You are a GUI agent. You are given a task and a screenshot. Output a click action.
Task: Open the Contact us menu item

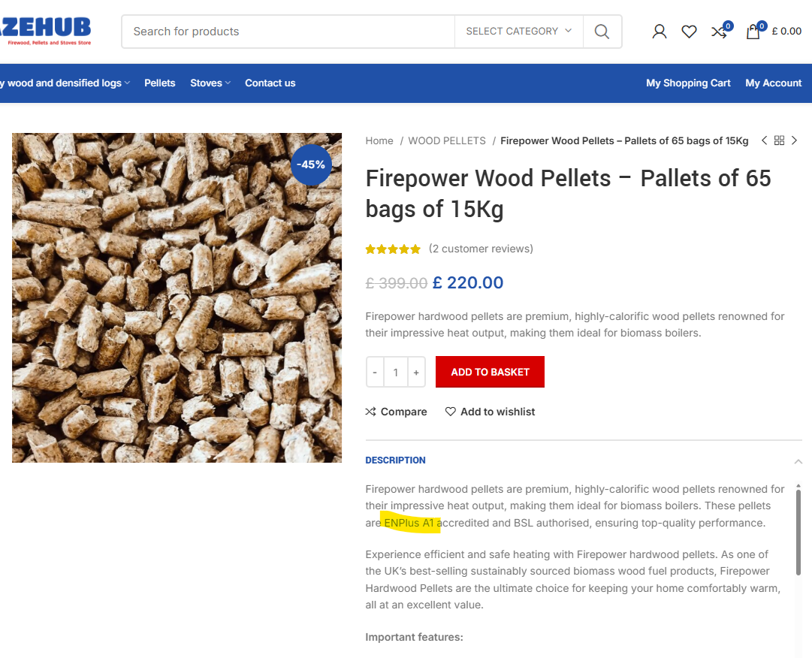pyautogui.click(x=270, y=83)
